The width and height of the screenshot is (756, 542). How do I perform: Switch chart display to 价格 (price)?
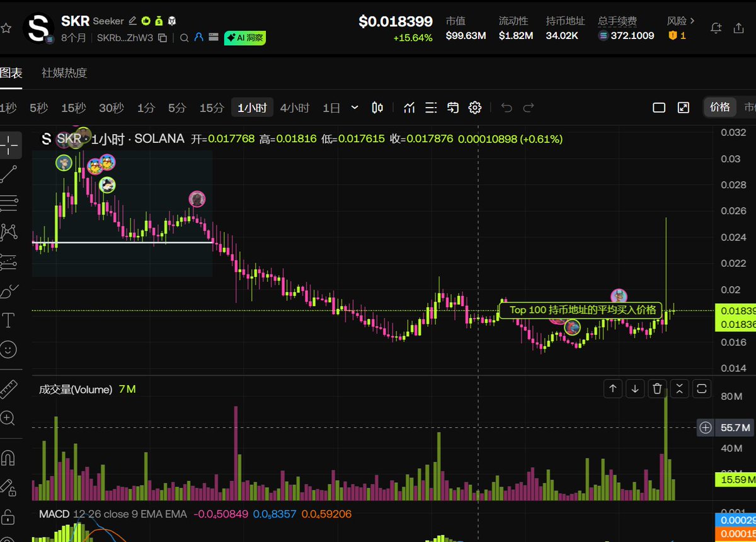coord(719,107)
